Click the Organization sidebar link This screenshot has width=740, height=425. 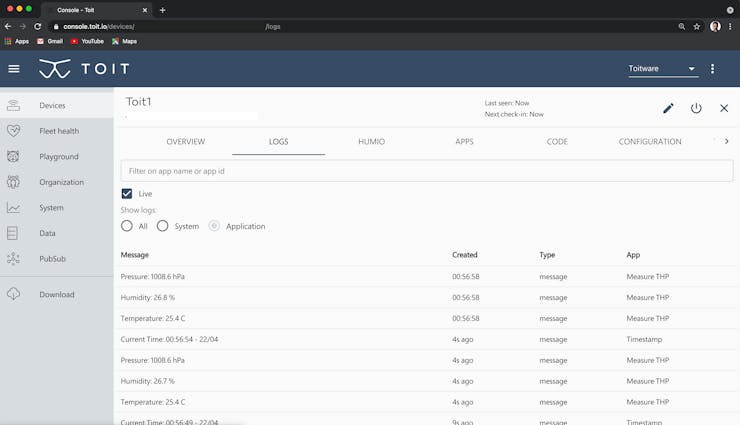click(61, 182)
